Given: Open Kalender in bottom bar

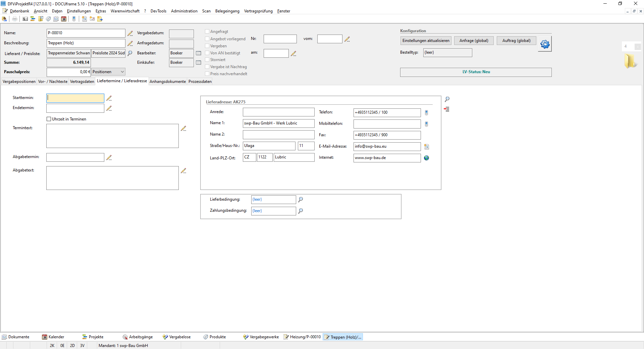Looking at the screenshot, I should click(53, 337).
